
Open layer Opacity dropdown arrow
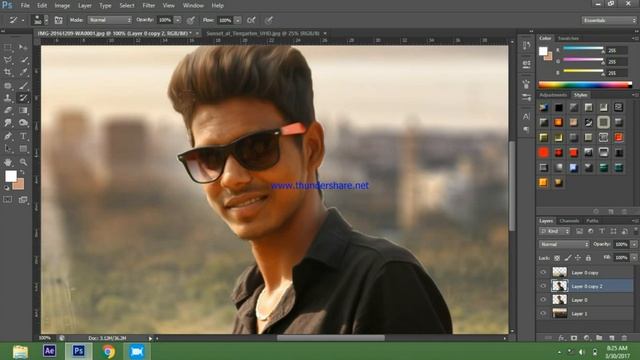tap(634, 244)
